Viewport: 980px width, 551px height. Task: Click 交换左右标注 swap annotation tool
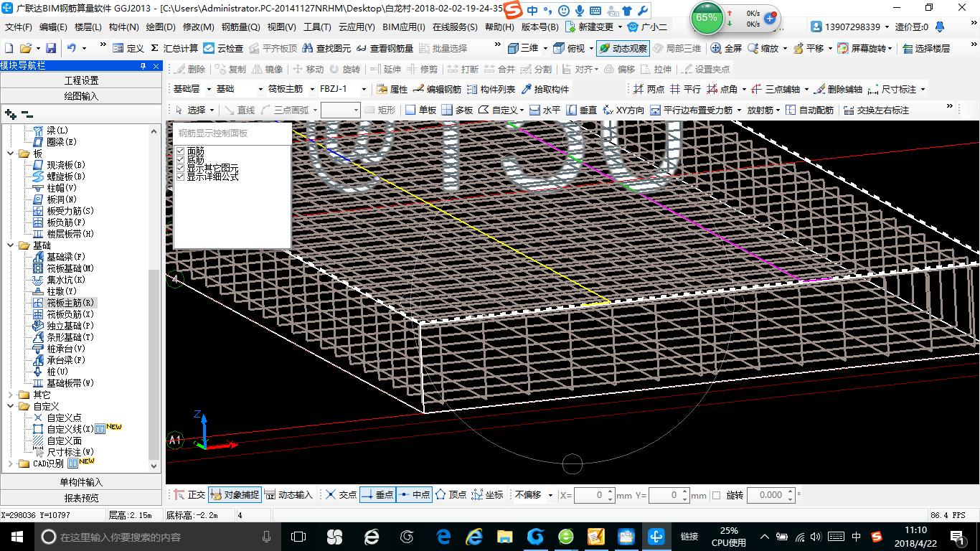876,110
